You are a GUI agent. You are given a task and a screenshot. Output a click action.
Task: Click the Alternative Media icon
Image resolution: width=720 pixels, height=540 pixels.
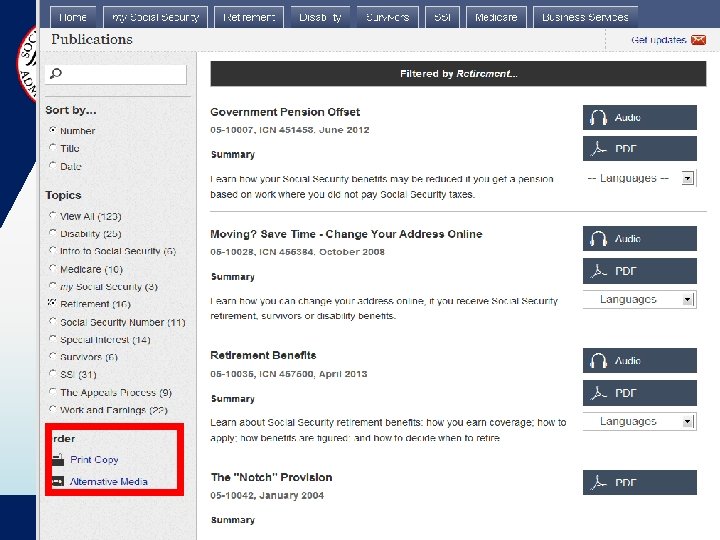[58, 481]
